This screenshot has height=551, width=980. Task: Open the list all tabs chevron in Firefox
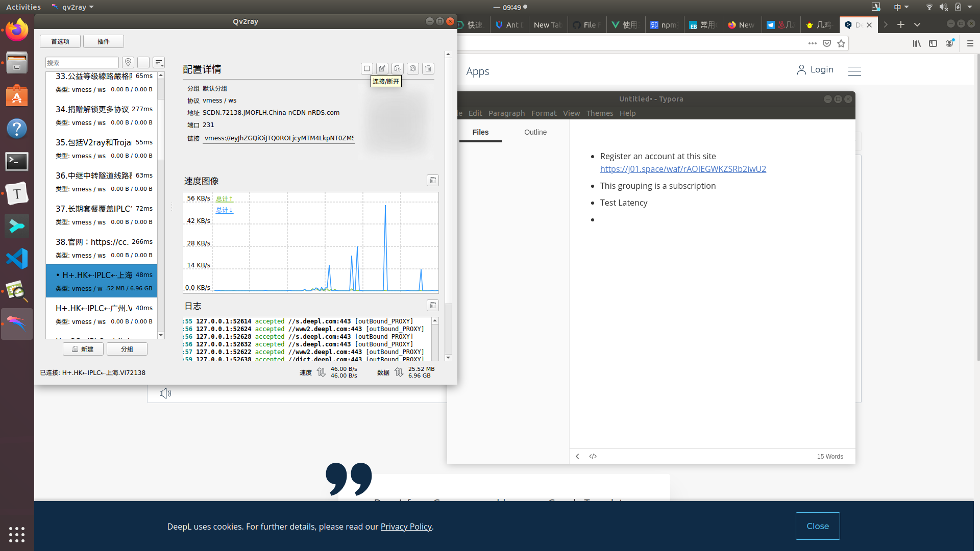[917, 24]
